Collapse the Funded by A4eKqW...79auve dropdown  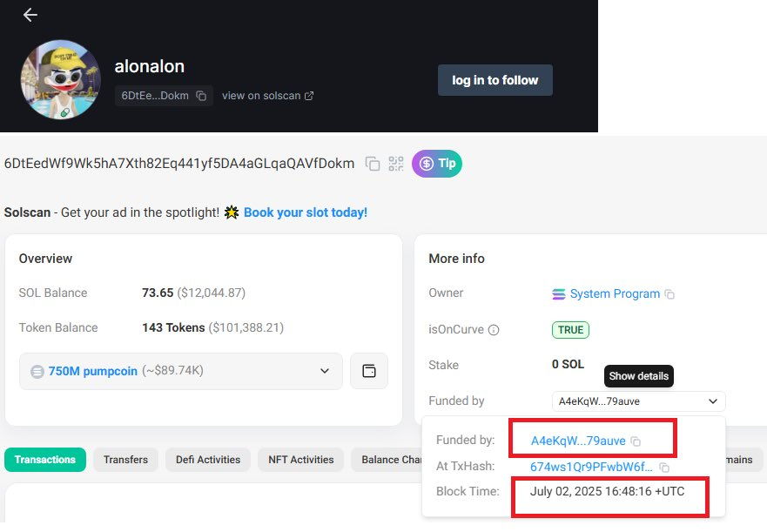tap(639, 401)
